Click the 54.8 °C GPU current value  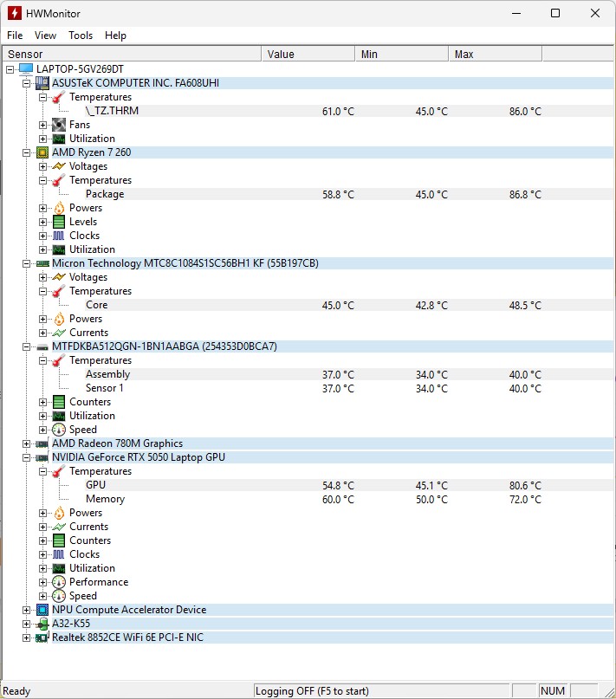pos(338,485)
